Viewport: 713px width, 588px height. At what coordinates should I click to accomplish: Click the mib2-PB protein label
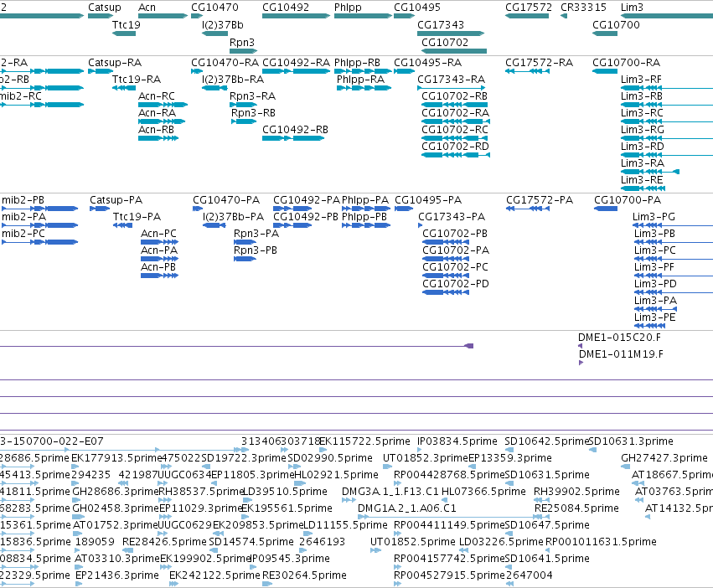23,200
